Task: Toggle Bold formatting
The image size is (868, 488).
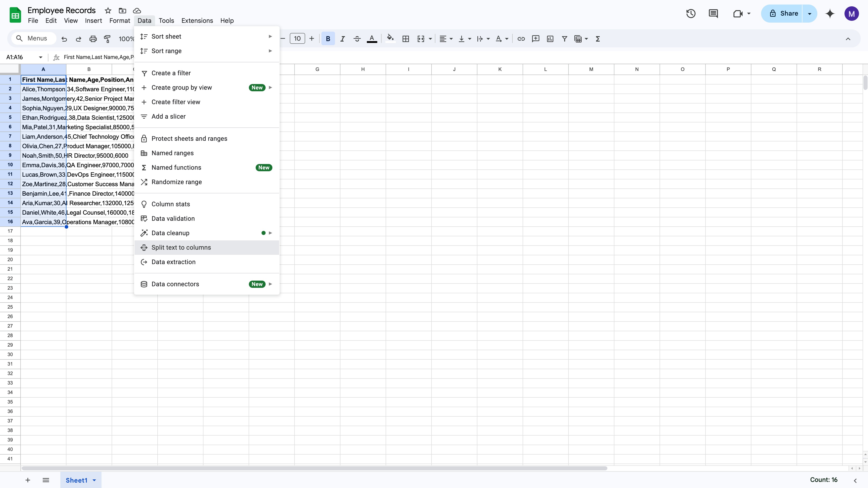Action: pos(328,39)
